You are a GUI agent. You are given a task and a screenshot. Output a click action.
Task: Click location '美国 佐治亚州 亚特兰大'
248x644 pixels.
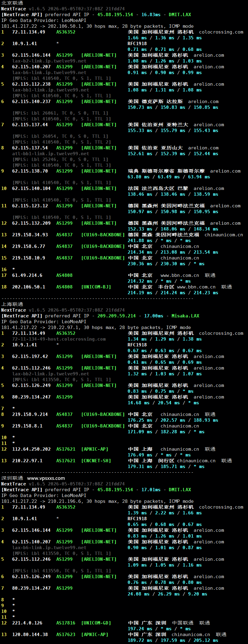click(158, 124)
